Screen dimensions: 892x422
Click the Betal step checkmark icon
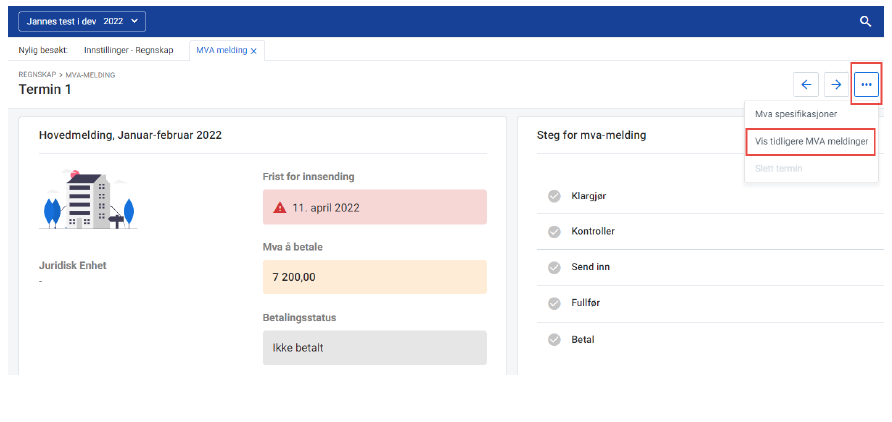click(x=554, y=340)
